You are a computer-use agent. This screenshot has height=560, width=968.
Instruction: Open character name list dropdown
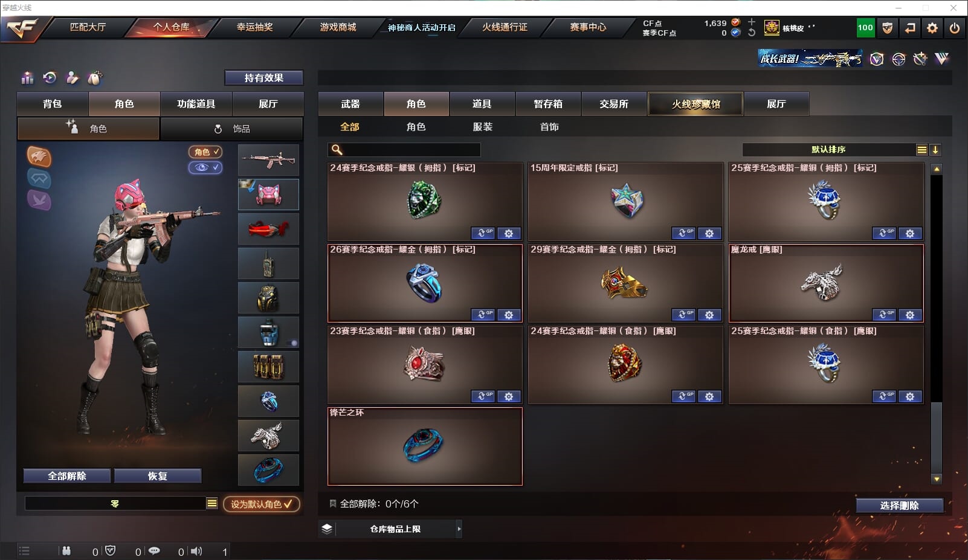[x=212, y=503]
